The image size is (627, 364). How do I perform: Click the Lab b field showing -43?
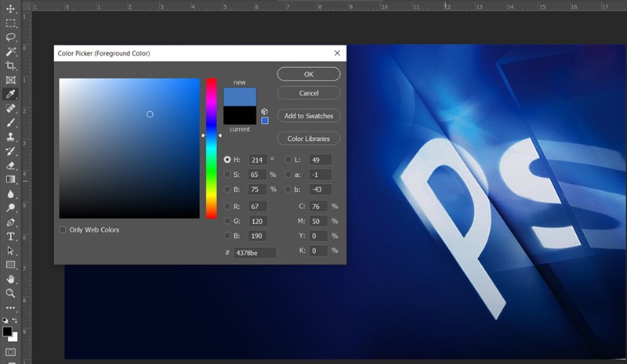[321, 189]
